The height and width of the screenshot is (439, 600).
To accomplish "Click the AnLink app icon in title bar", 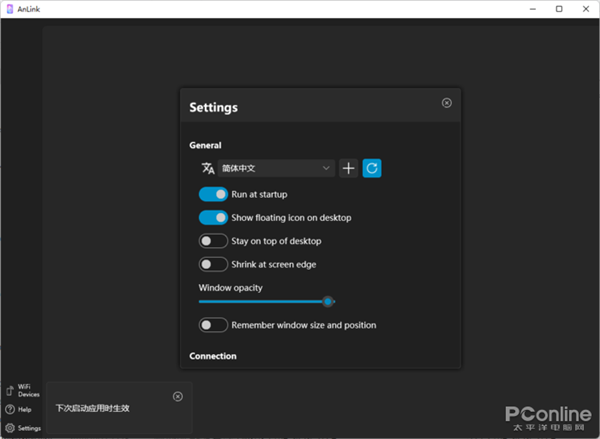I will point(9,9).
